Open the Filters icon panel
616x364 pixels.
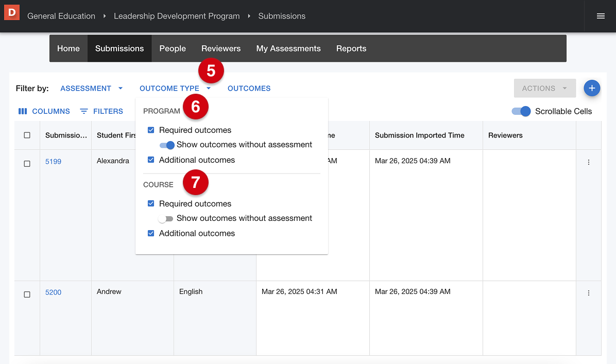[84, 111]
